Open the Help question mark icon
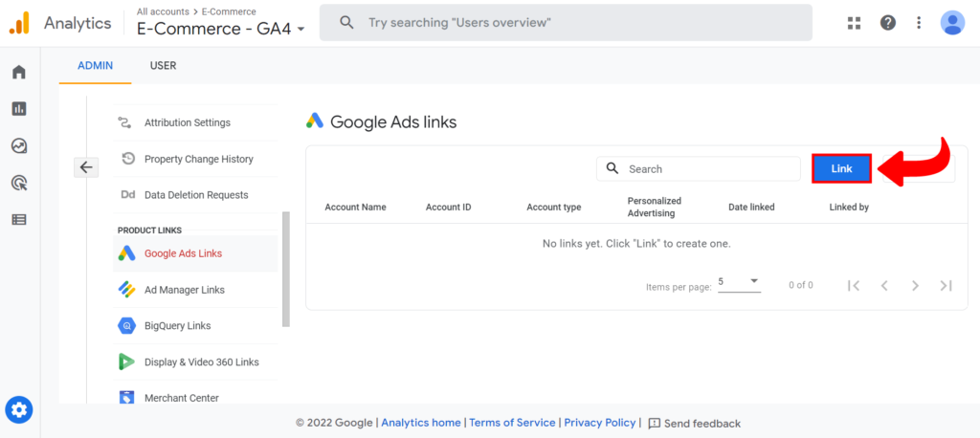 888,23
